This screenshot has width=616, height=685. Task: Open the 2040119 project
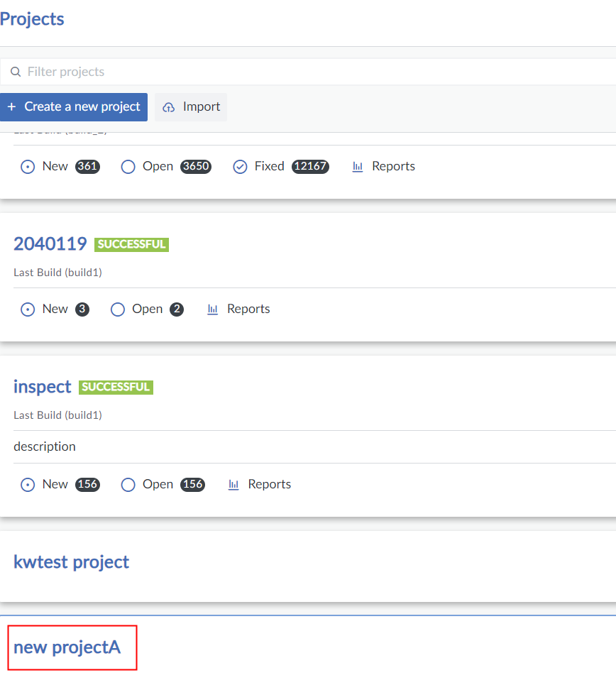(50, 244)
